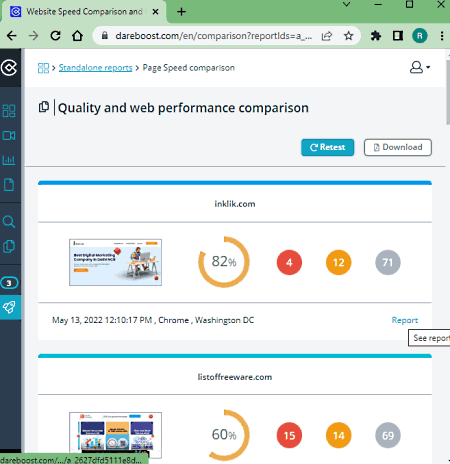
Task: Click the May 13, 2022 test timestamp text
Action: coord(153,320)
